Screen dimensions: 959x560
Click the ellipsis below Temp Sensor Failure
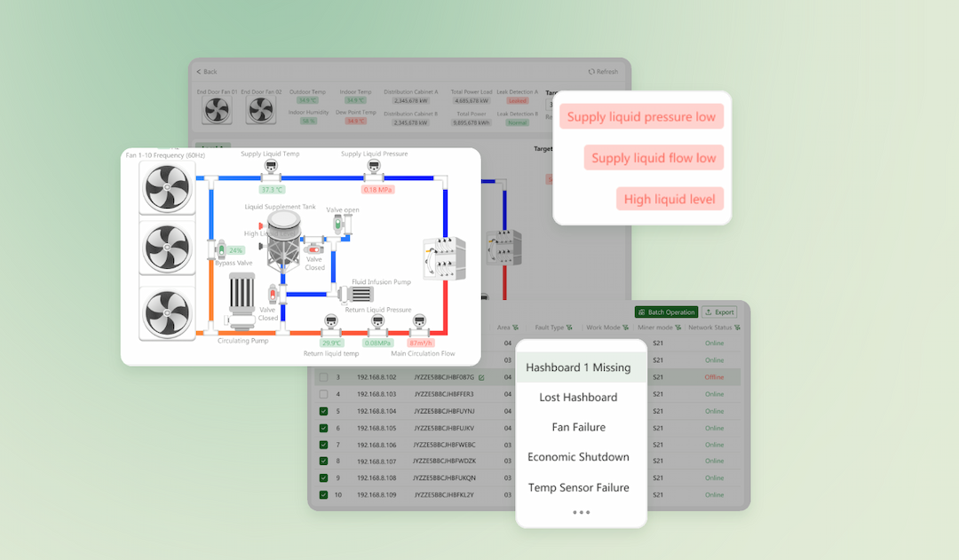pyautogui.click(x=581, y=512)
